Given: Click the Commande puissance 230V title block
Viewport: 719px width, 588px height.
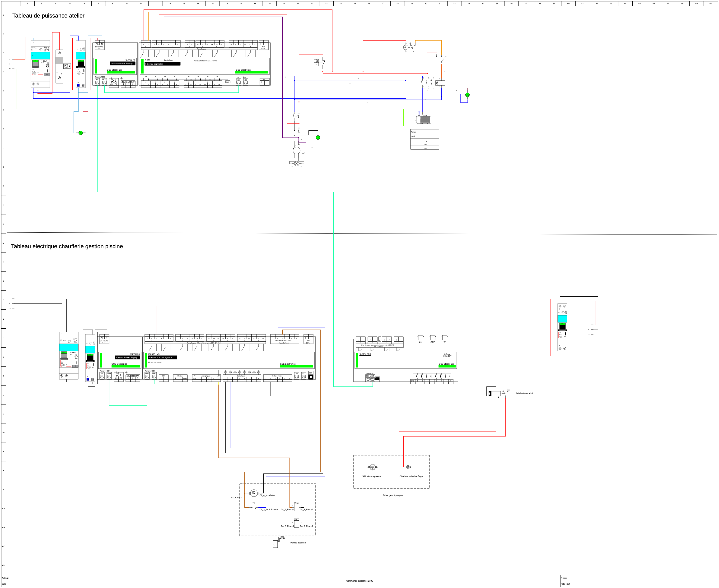Looking at the screenshot, I should coord(359,581).
